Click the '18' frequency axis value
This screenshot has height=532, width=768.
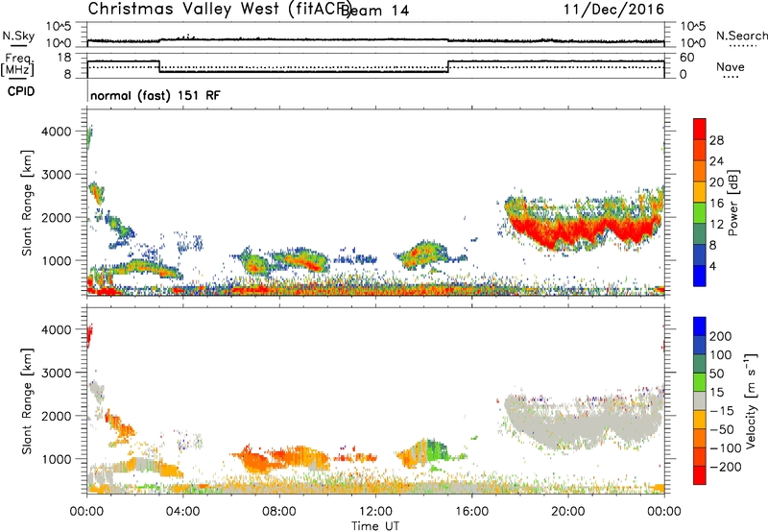point(63,58)
